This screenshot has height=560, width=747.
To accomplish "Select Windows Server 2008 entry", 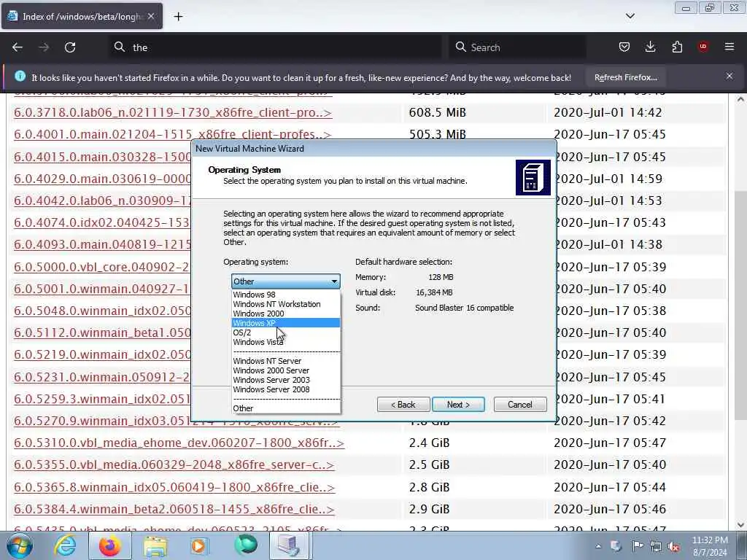I will [286, 389].
